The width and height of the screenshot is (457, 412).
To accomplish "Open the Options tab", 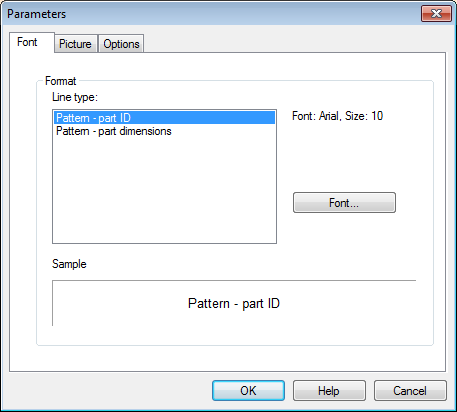I will (x=121, y=44).
